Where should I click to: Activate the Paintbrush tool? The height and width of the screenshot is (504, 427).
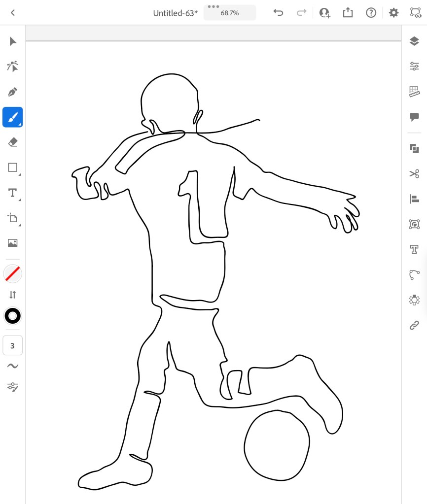(x=13, y=117)
